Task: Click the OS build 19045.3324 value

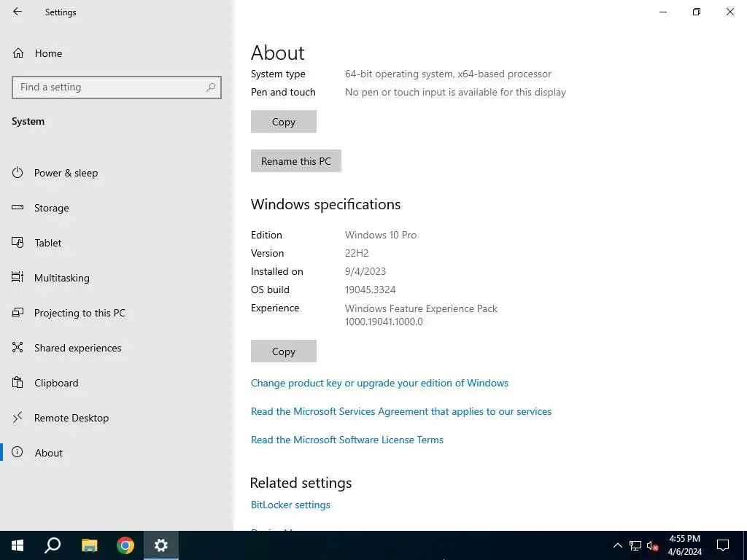Action: [370, 290]
